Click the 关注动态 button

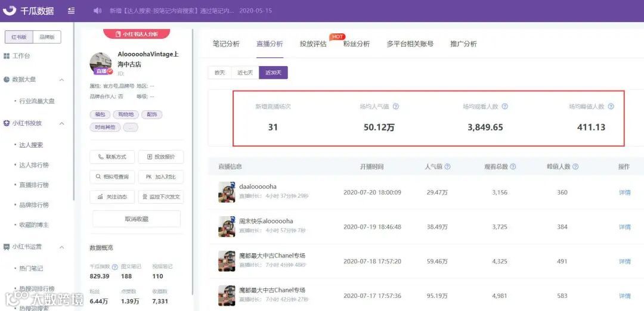(x=112, y=197)
